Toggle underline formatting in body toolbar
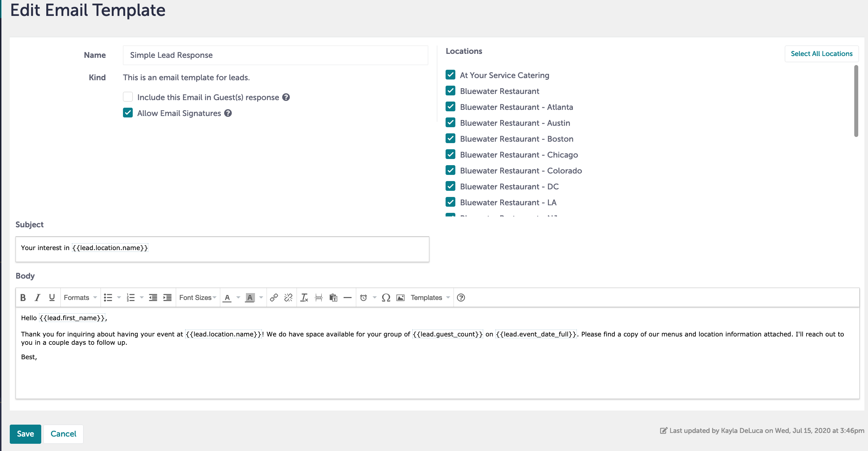 click(52, 297)
